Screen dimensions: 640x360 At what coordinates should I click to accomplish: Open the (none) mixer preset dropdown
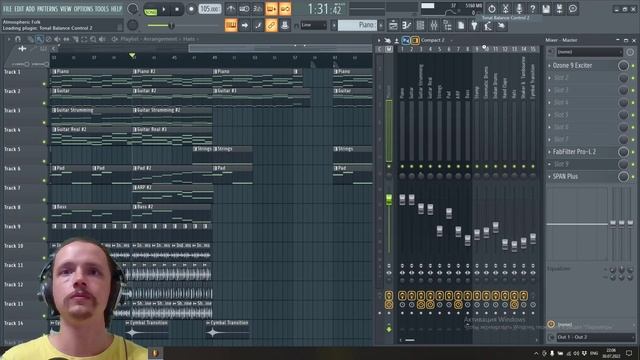[589, 52]
